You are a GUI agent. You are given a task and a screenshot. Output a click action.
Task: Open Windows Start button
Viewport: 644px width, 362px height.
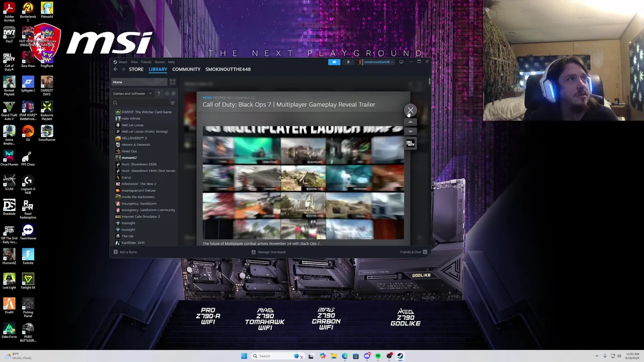(x=244, y=356)
